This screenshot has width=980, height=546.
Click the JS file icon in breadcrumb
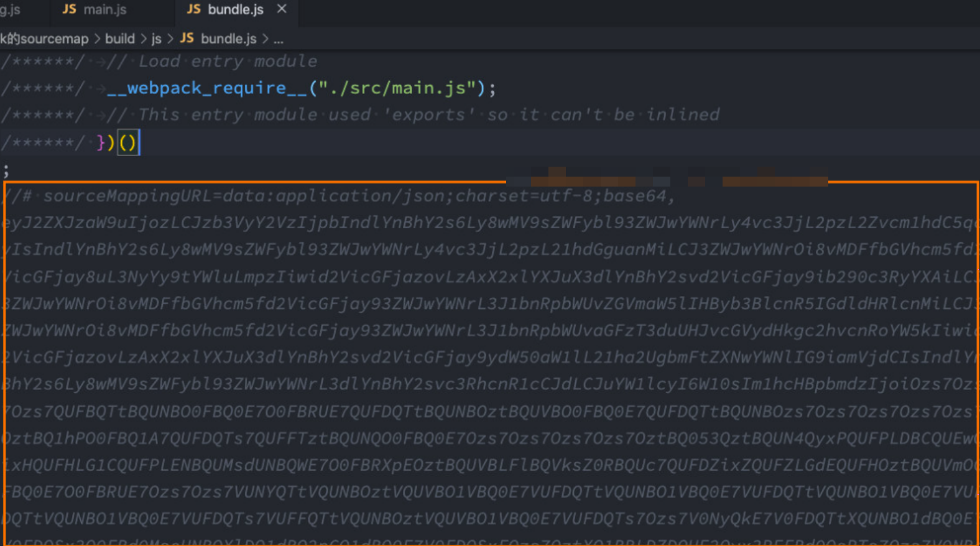point(187,39)
